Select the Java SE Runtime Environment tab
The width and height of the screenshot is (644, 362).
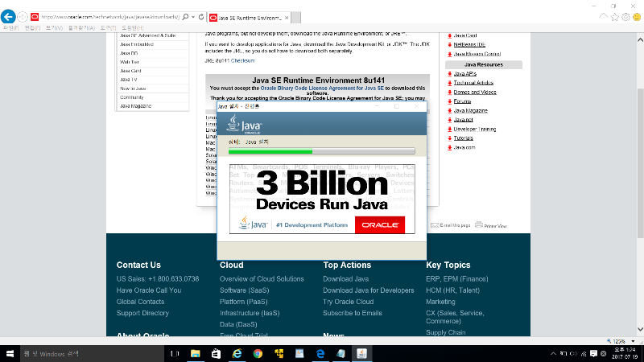(x=249, y=18)
